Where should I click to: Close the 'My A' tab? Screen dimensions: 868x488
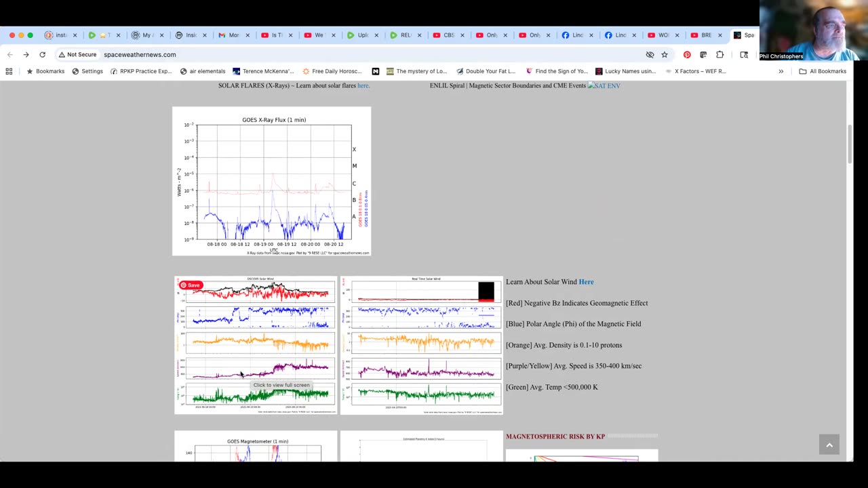click(161, 35)
